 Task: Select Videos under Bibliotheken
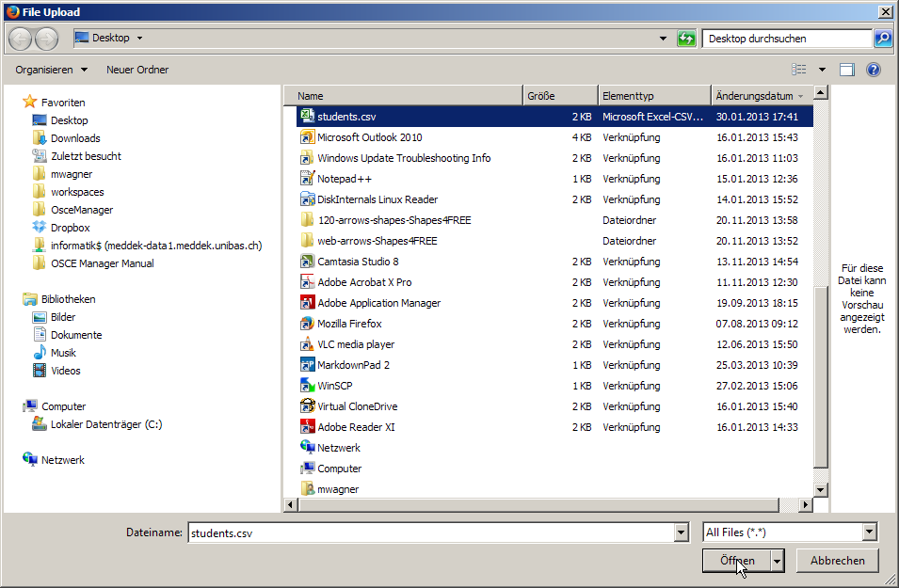(65, 371)
